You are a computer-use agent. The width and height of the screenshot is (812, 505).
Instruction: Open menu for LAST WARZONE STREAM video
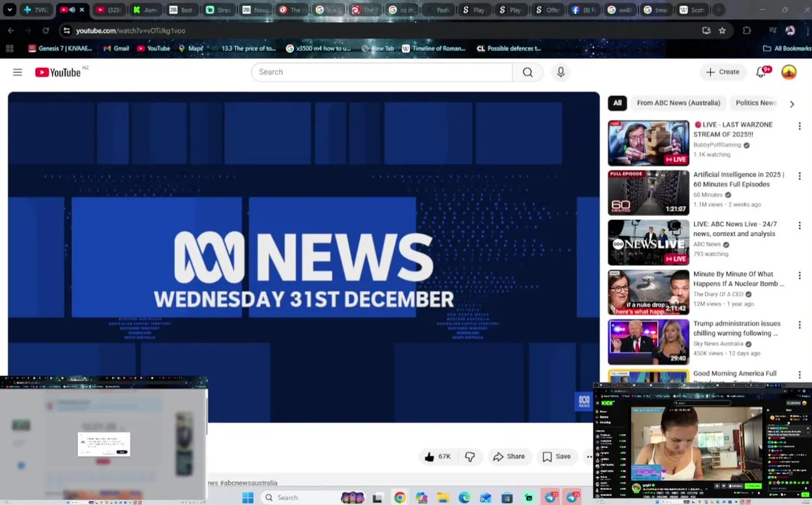click(799, 126)
